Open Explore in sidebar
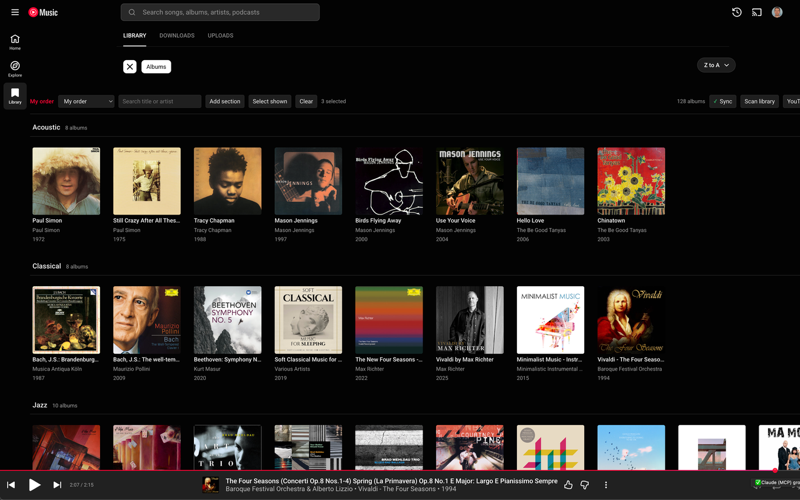This screenshot has height=500, width=800. (x=15, y=69)
